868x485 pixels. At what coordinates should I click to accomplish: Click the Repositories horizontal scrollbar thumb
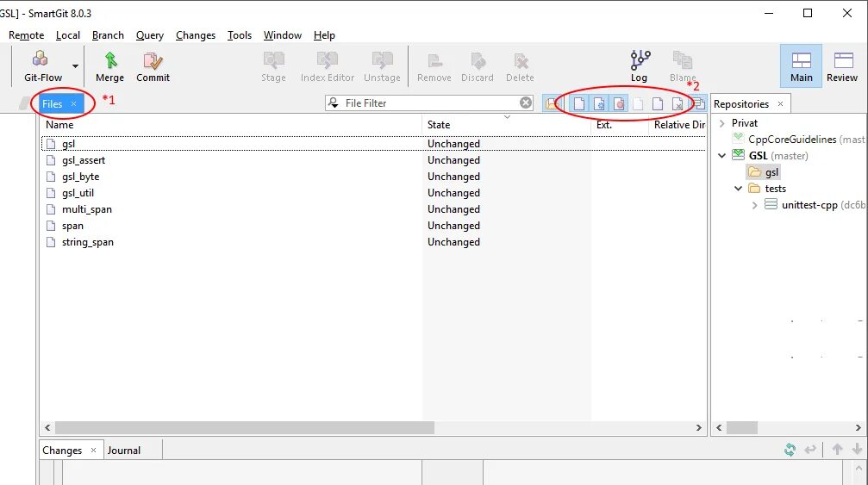[742, 427]
